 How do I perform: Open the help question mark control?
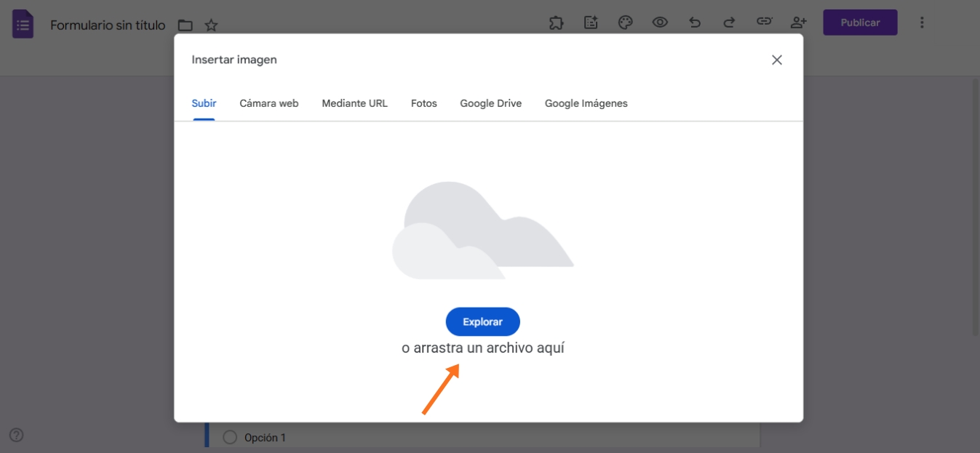pyautogui.click(x=16, y=435)
